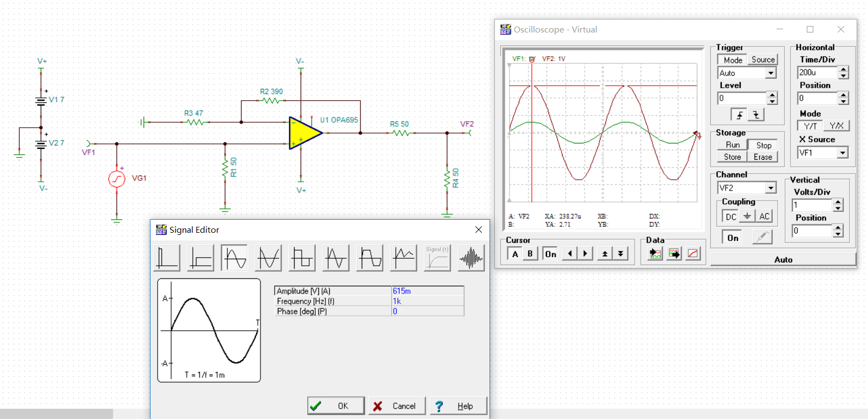Increase the Time/Div value
Image resolution: width=868 pixels, height=419 pixels.
point(844,69)
